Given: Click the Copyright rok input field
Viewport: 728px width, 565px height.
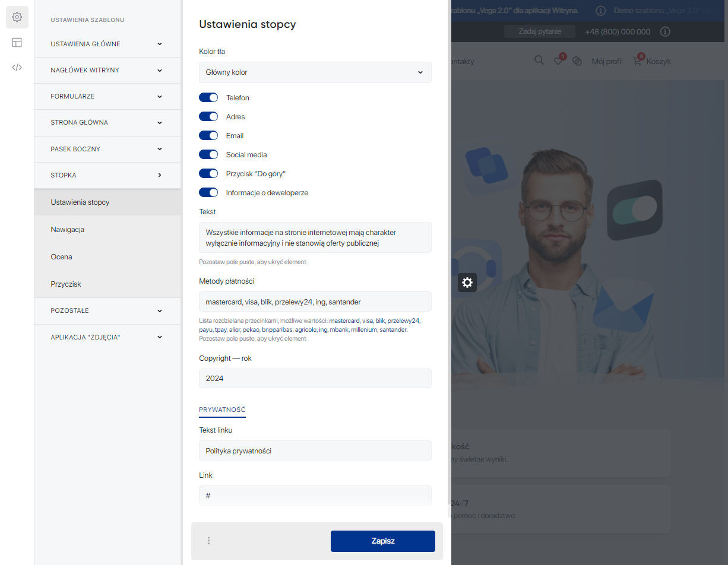Looking at the screenshot, I should (315, 379).
